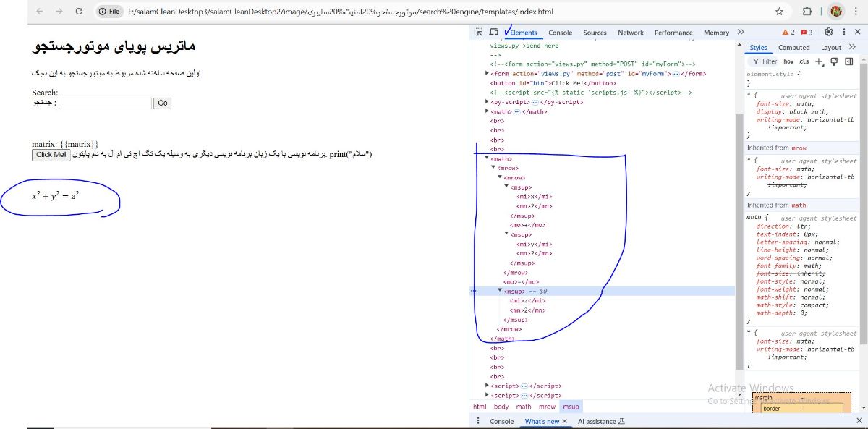Click the new style rule plus icon
This screenshot has width=868, height=429.
pos(819,61)
